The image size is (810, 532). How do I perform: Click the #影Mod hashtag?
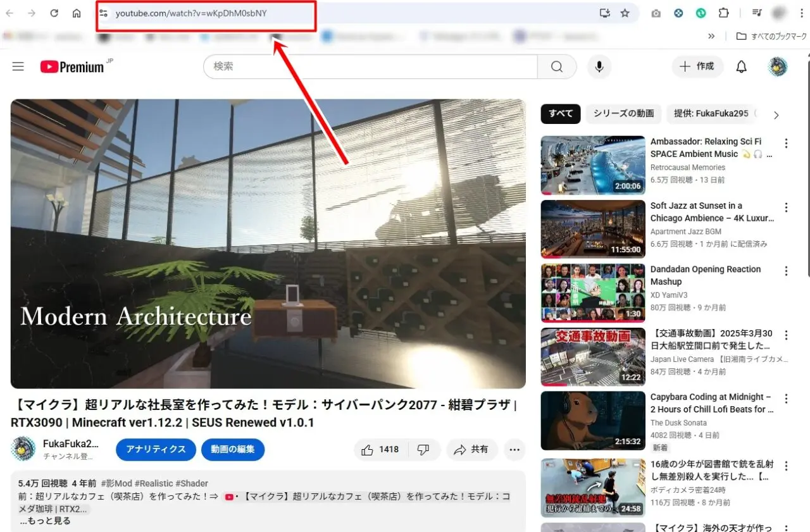[115, 483]
